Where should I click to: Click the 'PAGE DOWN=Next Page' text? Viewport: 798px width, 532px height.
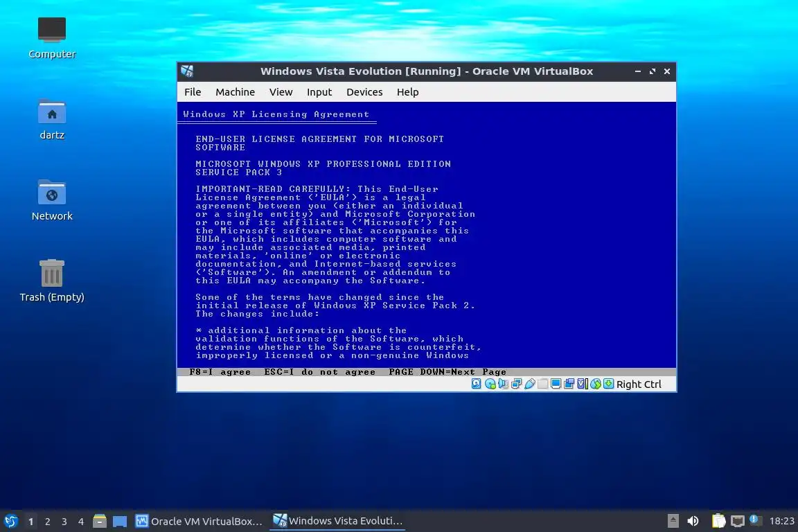click(447, 371)
